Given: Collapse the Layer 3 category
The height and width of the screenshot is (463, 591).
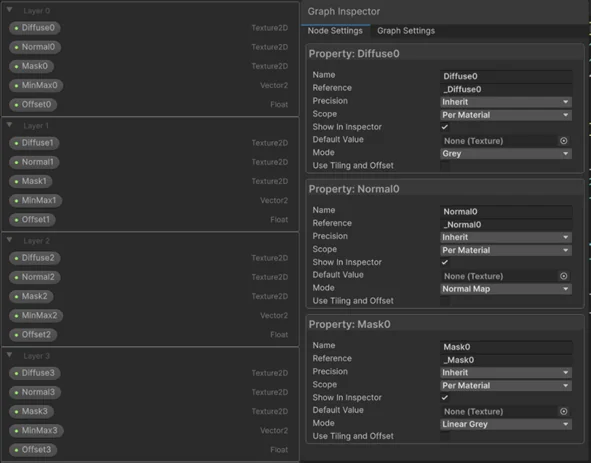Looking at the screenshot, I should coord(9,355).
